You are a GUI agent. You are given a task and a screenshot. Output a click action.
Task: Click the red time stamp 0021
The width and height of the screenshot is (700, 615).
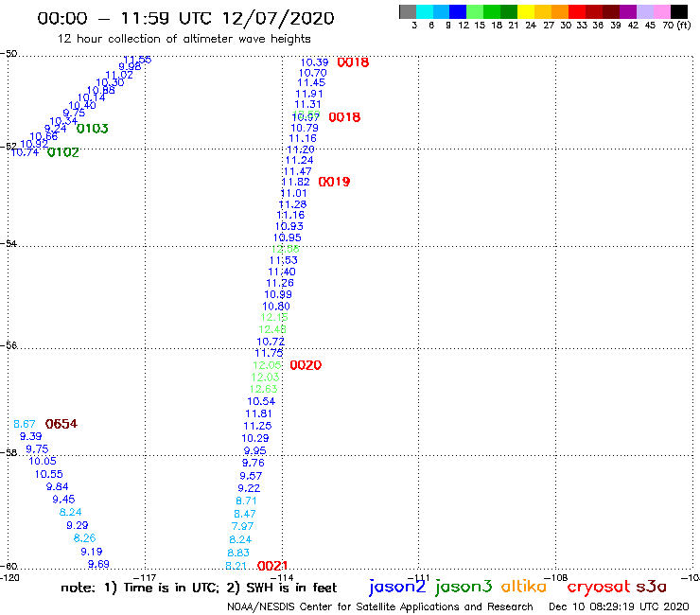[272, 566]
